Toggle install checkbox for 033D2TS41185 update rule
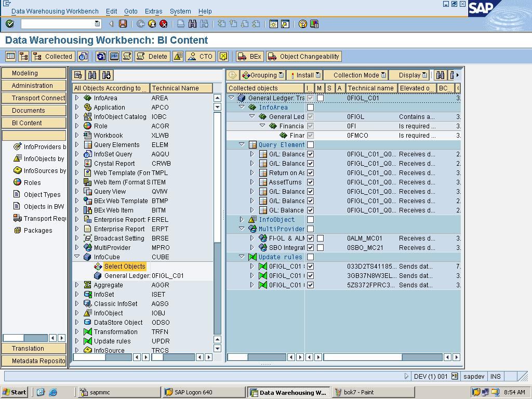The height and width of the screenshot is (399, 532). pyautogui.click(x=311, y=267)
